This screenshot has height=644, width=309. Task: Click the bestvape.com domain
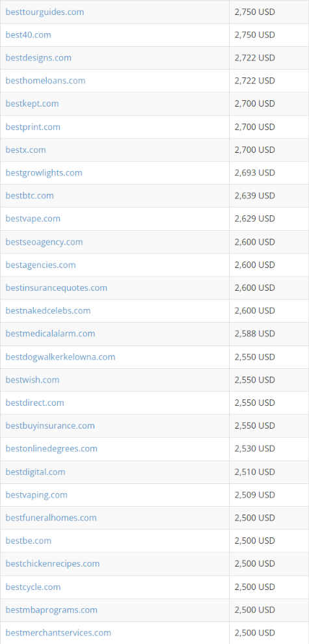point(33,219)
